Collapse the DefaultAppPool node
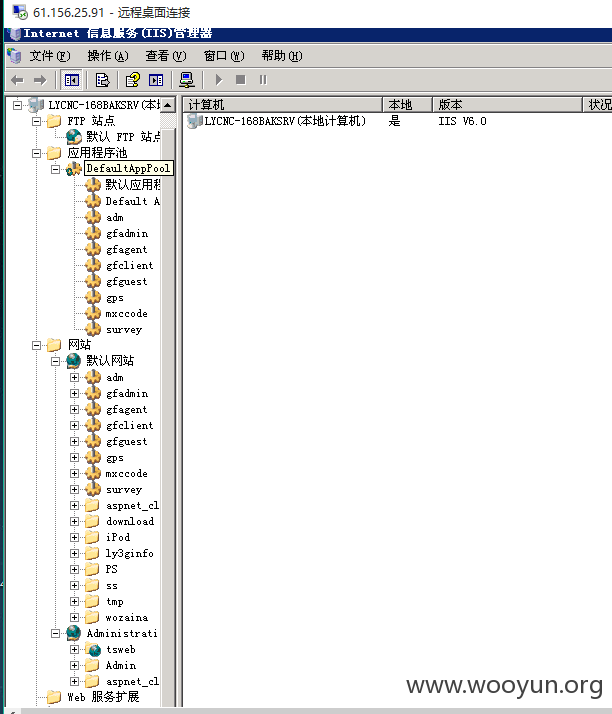The width and height of the screenshot is (612, 714). click(56, 169)
